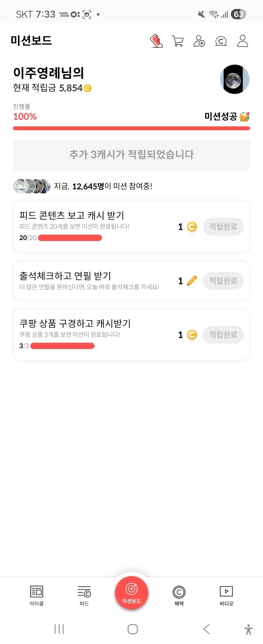This screenshot has width=263, height=644.
Task: Switch to the 피드 tab
Action: tap(84, 595)
